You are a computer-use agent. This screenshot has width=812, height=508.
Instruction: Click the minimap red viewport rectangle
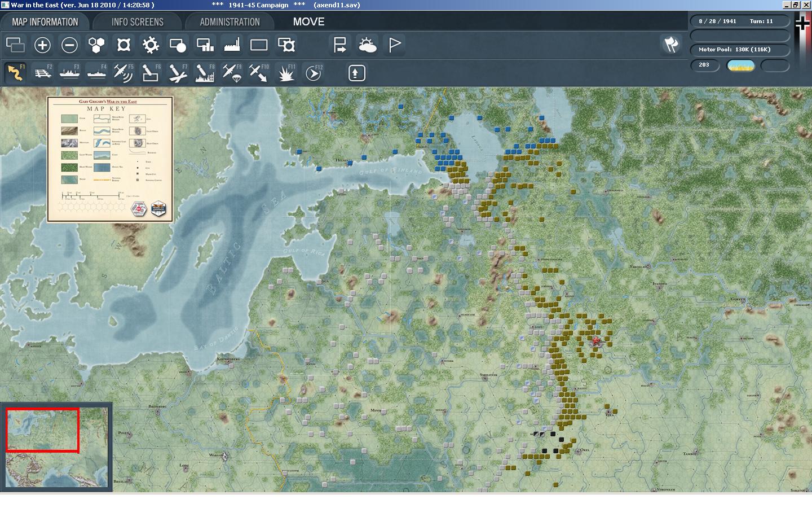[x=42, y=430]
